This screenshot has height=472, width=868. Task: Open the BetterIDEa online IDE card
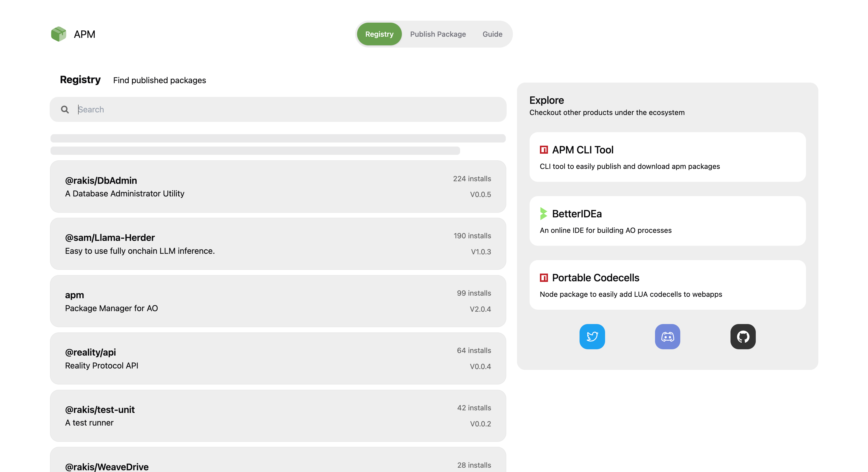pyautogui.click(x=668, y=221)
